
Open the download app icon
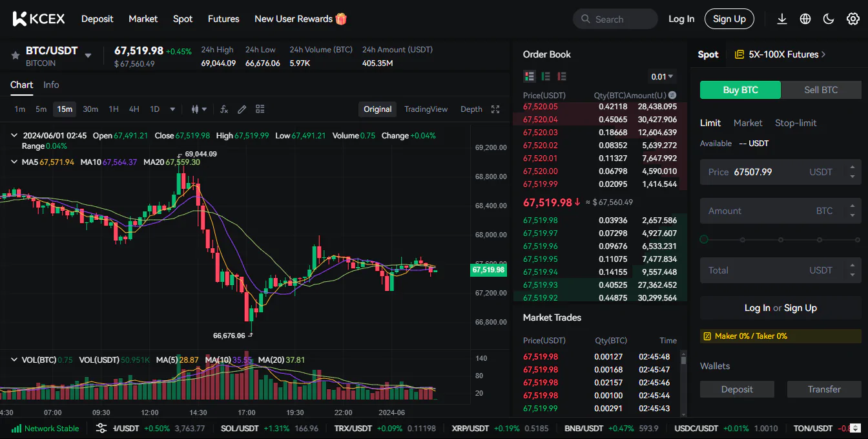pos(781,19)
